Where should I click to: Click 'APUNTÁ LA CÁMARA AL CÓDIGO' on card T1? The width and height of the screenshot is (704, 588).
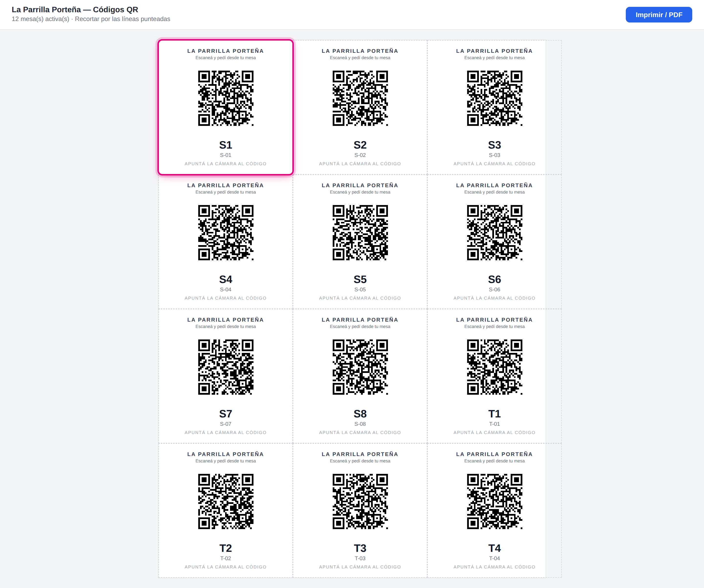coord(495,433)
